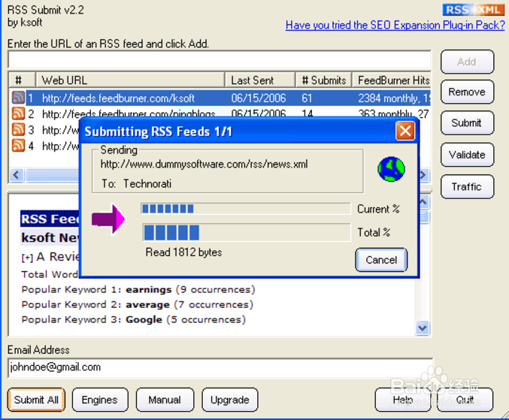509x420 pixels.
Task: Click the Help button
Action: pos(403,400)
